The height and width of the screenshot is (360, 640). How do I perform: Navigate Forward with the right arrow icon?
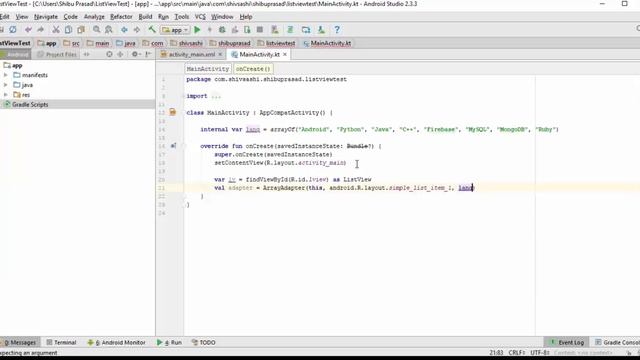pos(137,30)
